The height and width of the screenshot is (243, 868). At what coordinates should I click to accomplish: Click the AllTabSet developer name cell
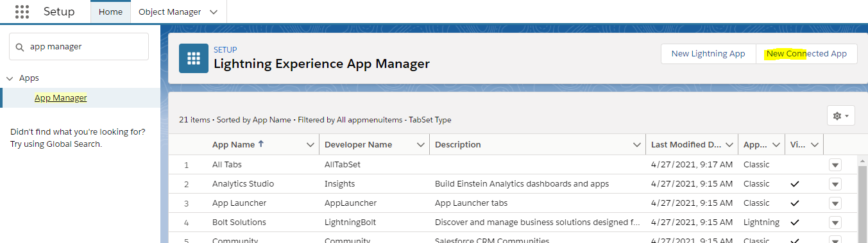[343, 165]
